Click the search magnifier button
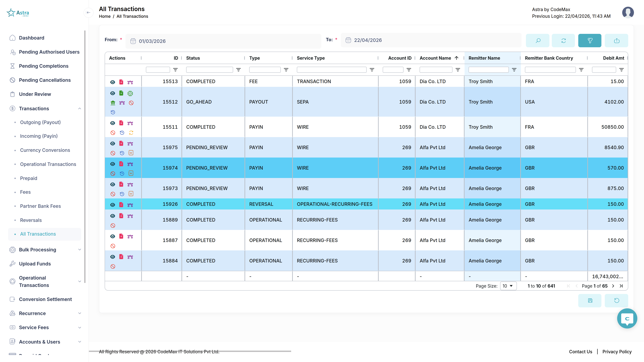The width and height of the screenshot is (644, 362). (538, 40)
